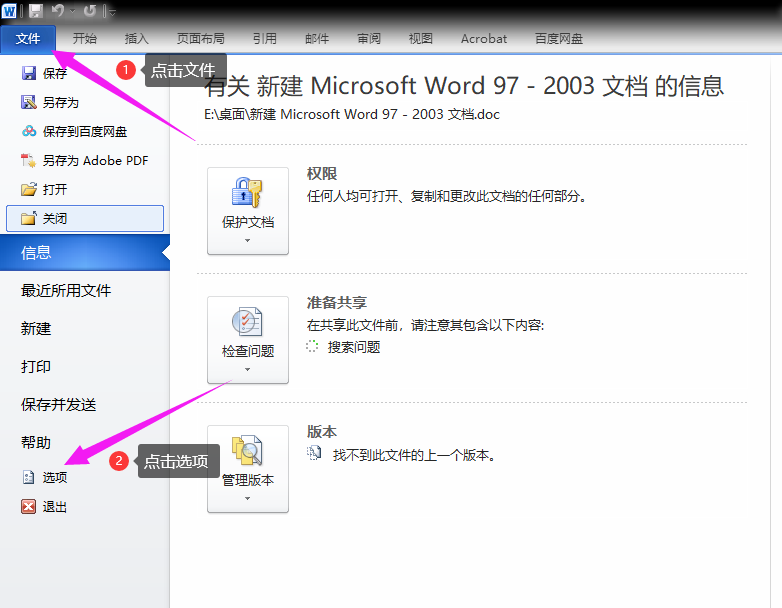Open the 帮助 section

click(36, 442)
